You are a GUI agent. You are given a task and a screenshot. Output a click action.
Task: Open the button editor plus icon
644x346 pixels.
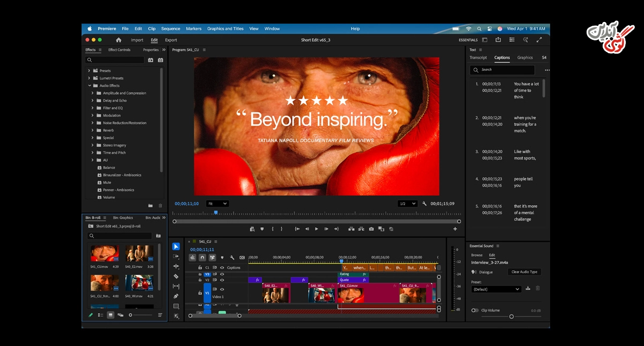click(455, 229)
